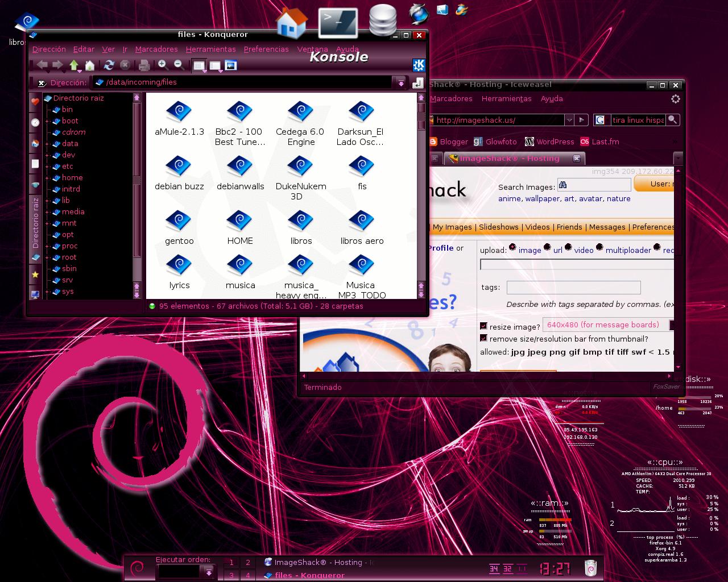728x582 pixels.
Task: Follow the Slideshows link on ImageShack
Action: (x=499, y=227)
